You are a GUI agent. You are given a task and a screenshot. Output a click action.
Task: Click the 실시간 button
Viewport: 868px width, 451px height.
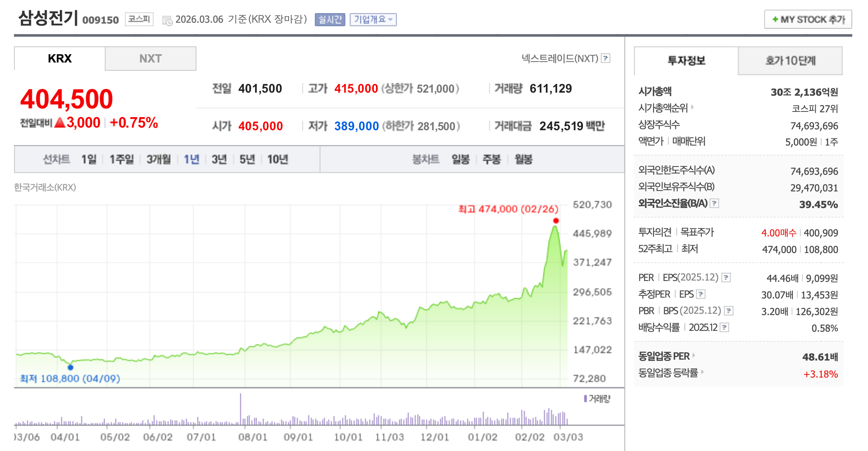pos(330,20)
